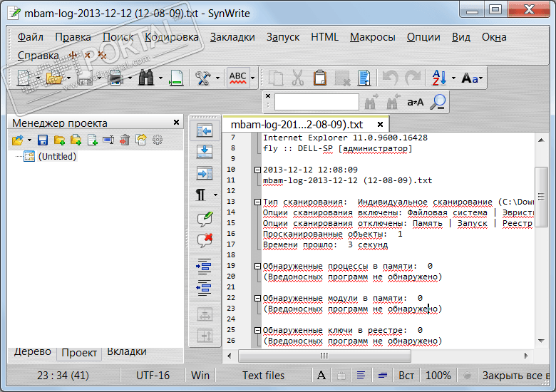Unindent the selected lines

tap(204, 287)
